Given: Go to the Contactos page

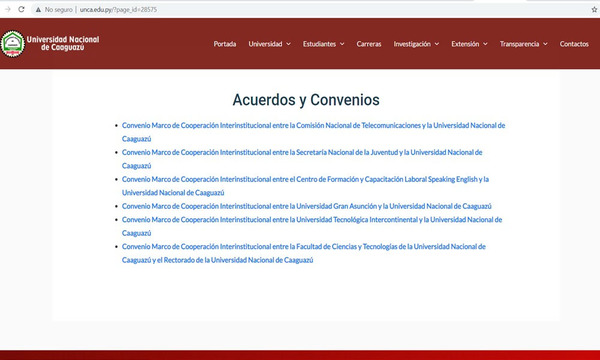Looking at the screenshot, I should click(x=574, y=44).
